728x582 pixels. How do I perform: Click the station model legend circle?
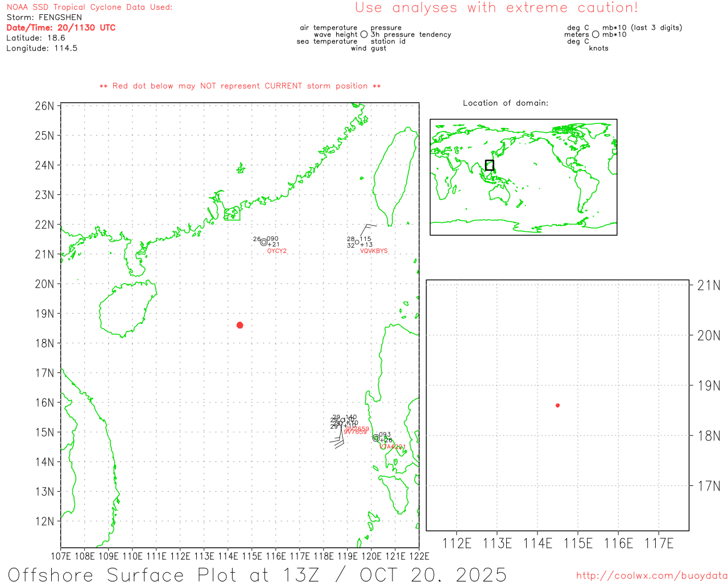[364, 35]
